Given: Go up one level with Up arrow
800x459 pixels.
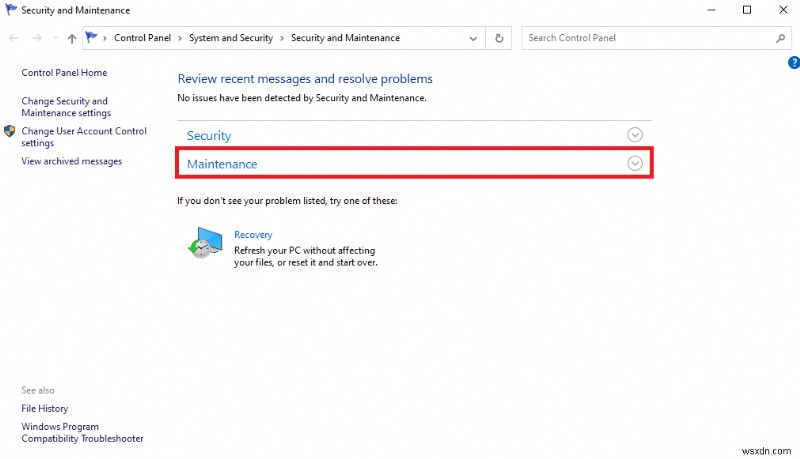Looking at the screenshot, I should pos(72,38).
